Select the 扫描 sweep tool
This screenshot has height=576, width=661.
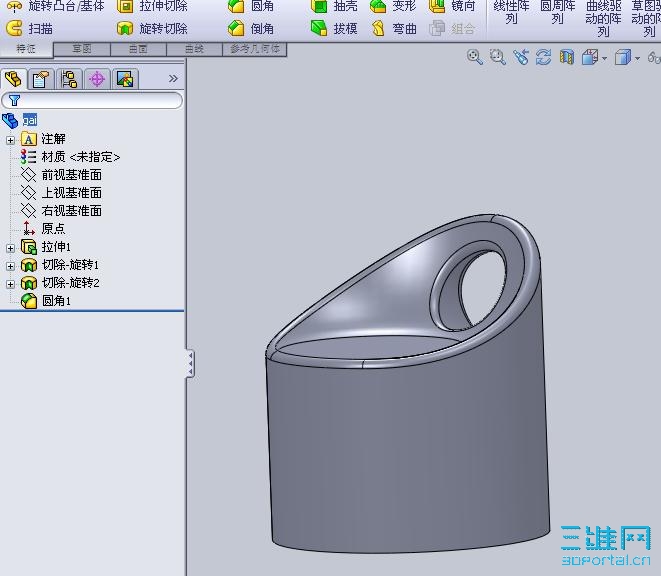pyautogui.click(x=30, y=29)
